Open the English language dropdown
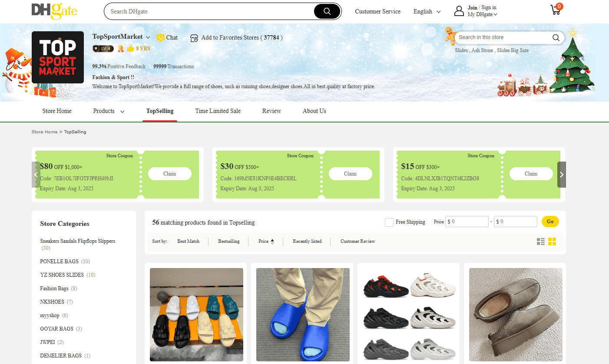609x364 pixels. pos(426,12)
